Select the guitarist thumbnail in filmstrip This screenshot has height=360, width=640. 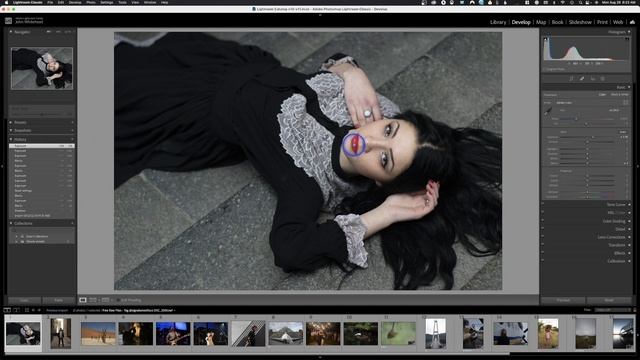pyautogui.click(x=173, y=334)
